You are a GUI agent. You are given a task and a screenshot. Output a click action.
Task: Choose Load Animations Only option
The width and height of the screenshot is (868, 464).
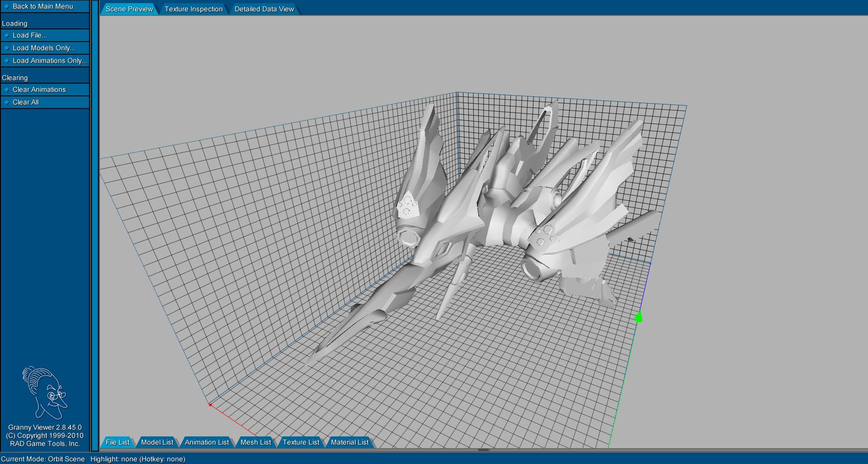click(x=45, y=61)
